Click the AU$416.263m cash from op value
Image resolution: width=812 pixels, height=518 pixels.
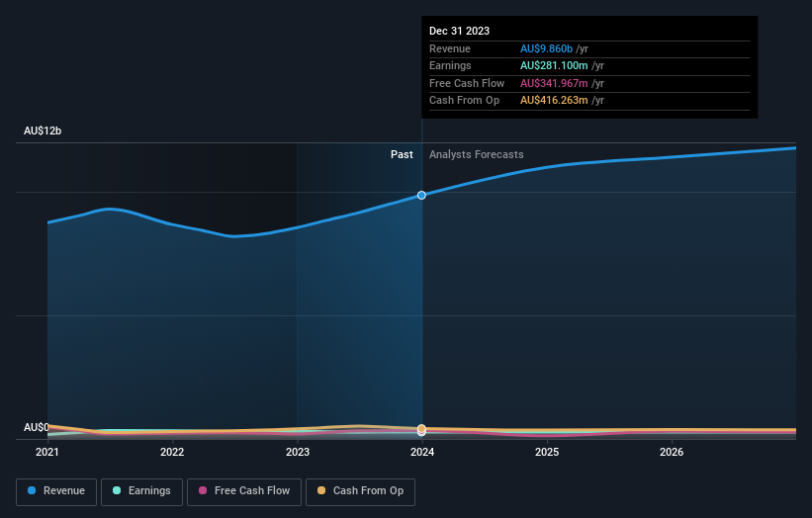tap(554, 101)
